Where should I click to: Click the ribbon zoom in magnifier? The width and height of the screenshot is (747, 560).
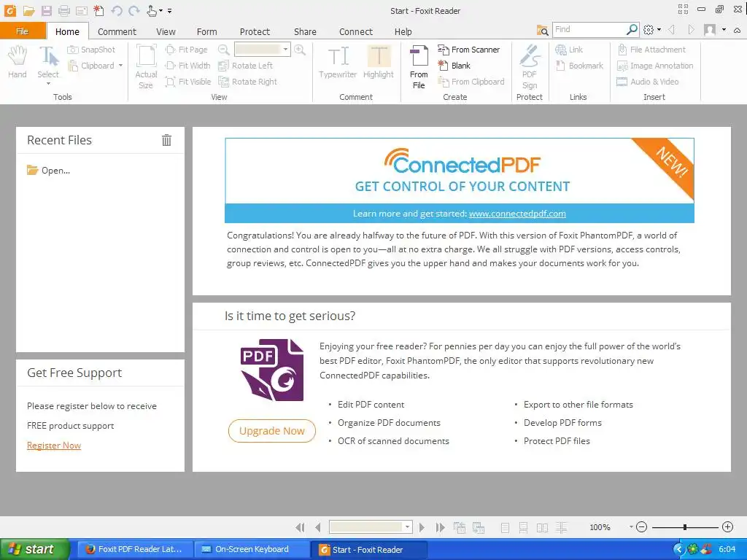[x=300, y=50]
